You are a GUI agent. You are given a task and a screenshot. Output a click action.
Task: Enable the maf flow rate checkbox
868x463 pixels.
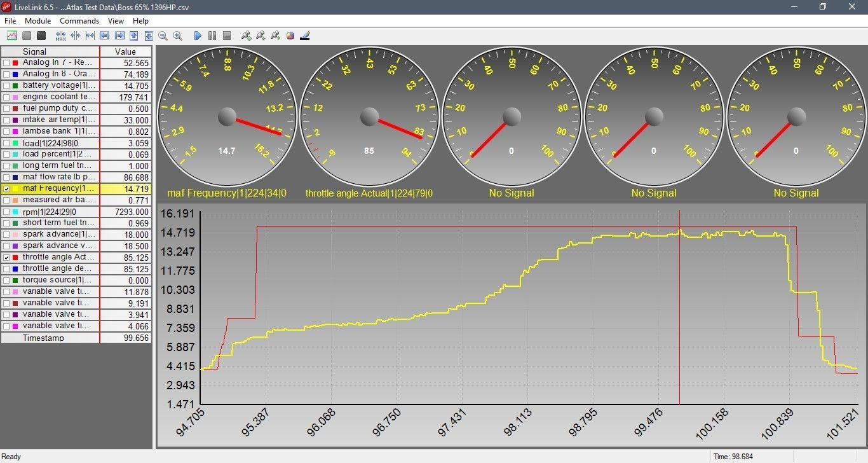tap(6, 177)
